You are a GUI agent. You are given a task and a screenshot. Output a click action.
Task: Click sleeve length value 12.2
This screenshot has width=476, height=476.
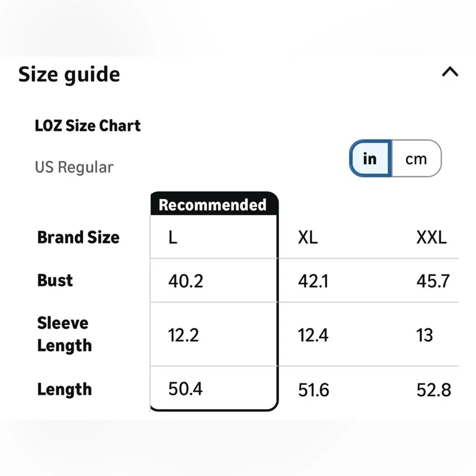point(184,335)
